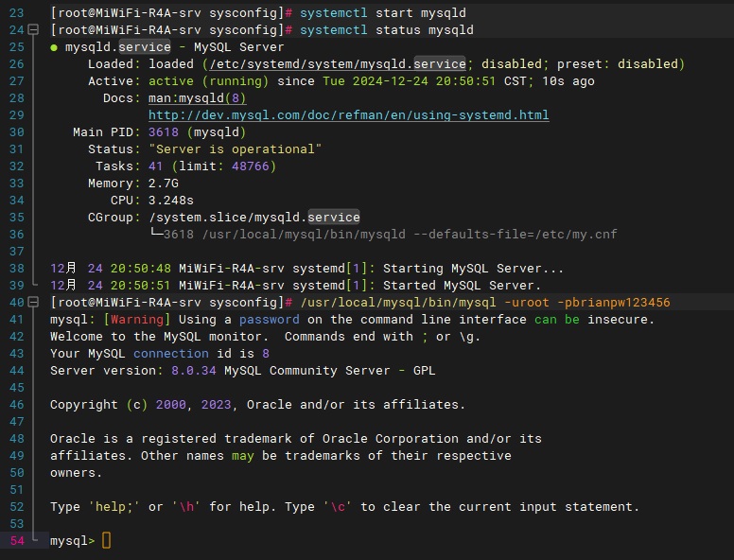Click line number 40 in the gutter
This screenshot has height=560, width=734.
pyautogui.click(x=16, y=303)
